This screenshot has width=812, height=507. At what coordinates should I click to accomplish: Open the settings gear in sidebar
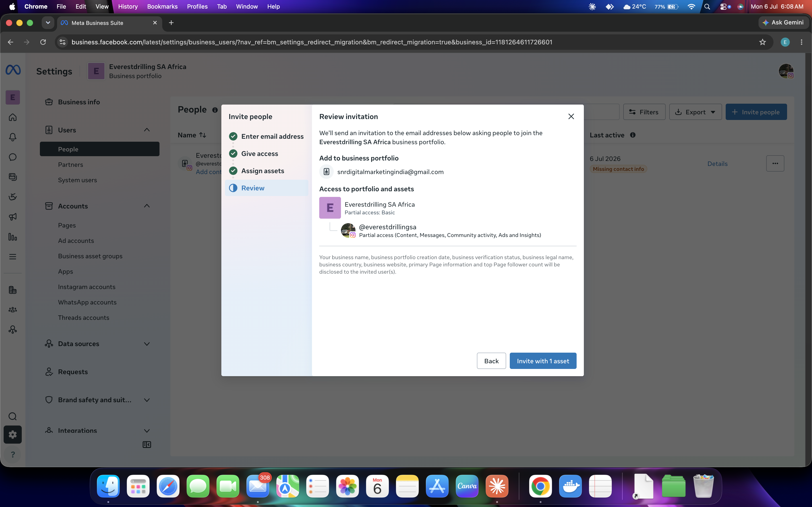(13, 435)
